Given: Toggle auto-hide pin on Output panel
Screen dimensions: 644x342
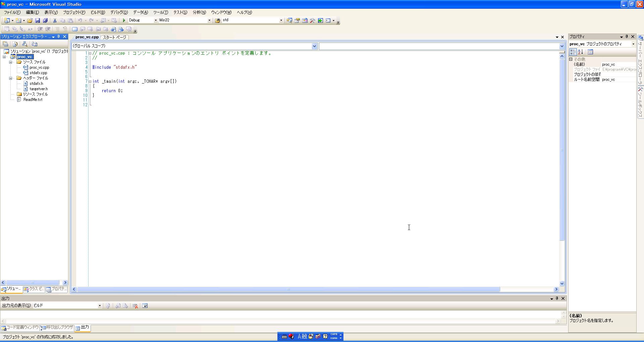Looking at the screenshot, I should click(x=557, y=298).
